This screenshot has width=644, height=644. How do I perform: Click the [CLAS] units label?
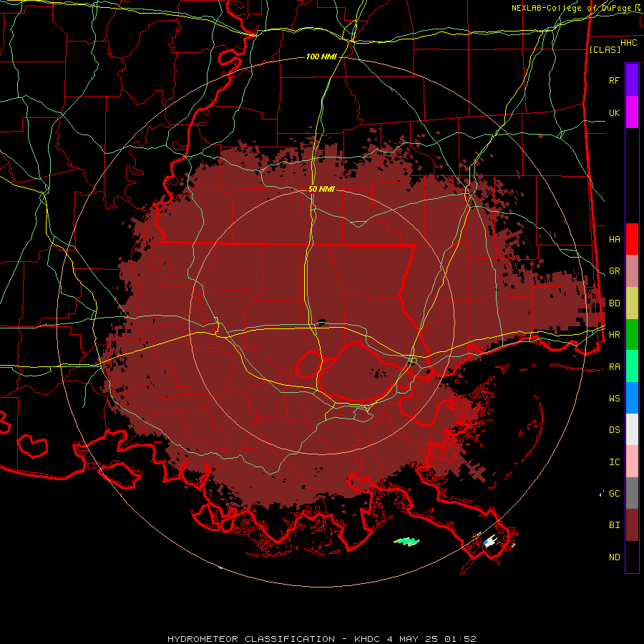(x=605, y=49)
